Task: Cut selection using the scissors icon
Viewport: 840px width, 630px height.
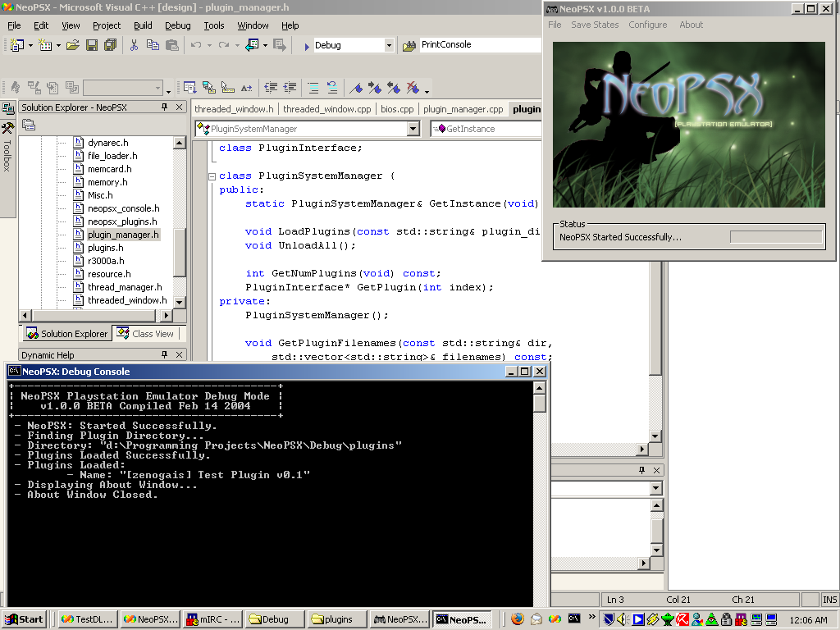Action: [x=134, y=46]
